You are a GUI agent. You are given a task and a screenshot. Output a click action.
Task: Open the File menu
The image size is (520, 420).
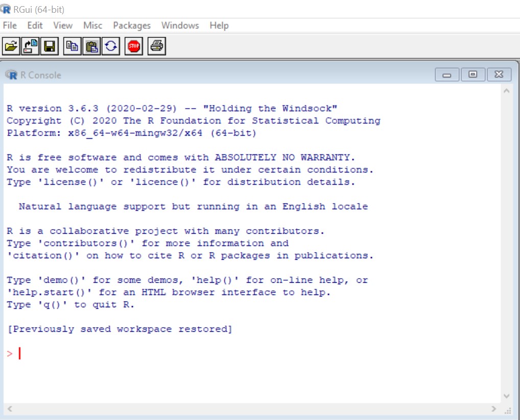(x=10, y=26)
